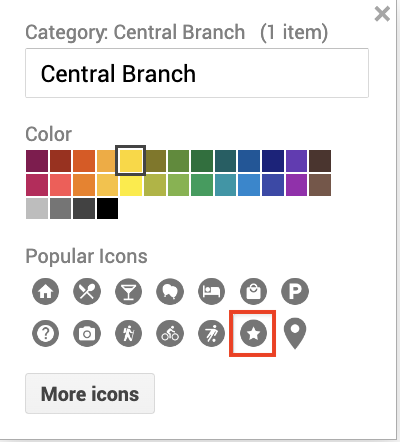This screenshot has height=442, width=400.
Task: Choose the restaurant fork and knife icon
Action: (x=87, y=291)
